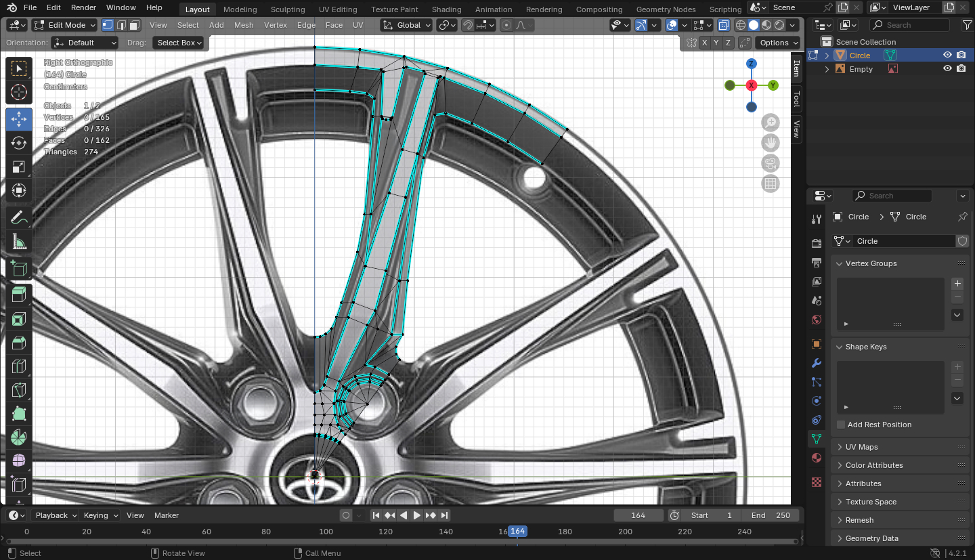Click the play animation button
975x560 pixels.
pos(417,515)
